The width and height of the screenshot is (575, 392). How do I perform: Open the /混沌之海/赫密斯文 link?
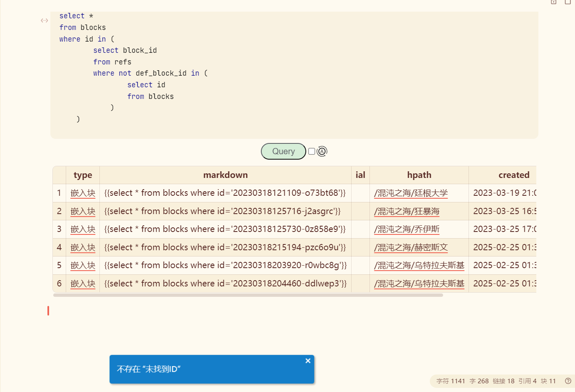pos(411,248)
